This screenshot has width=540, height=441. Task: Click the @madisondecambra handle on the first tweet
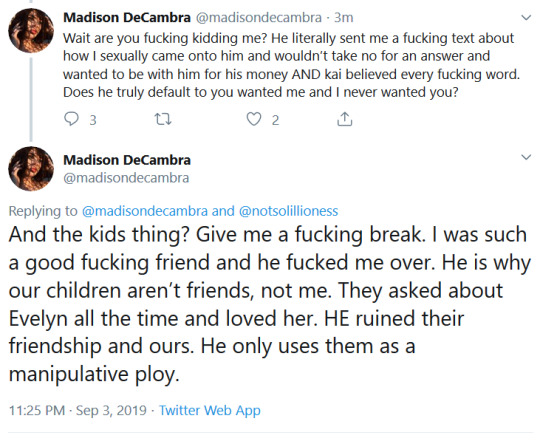click(259, 18)
